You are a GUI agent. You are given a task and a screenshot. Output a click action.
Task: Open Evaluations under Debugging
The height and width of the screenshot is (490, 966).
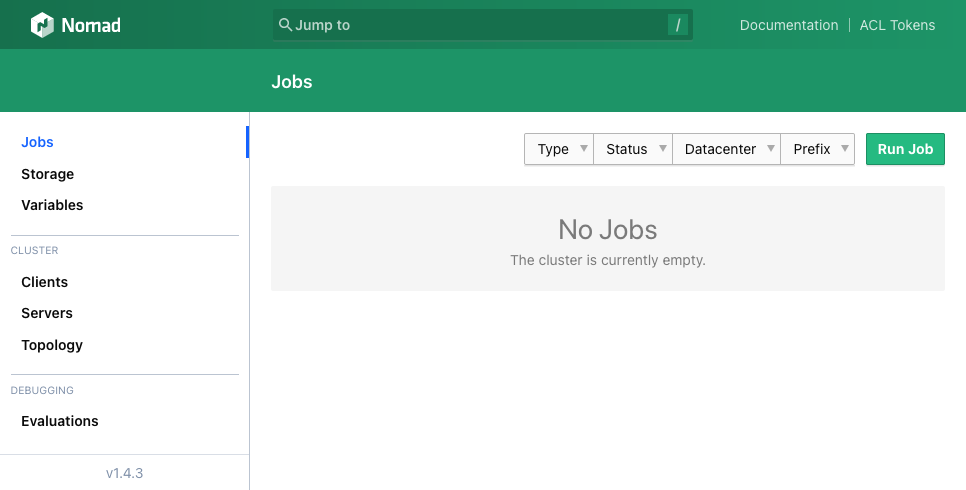pyautogui.click(x=60, y=421)
